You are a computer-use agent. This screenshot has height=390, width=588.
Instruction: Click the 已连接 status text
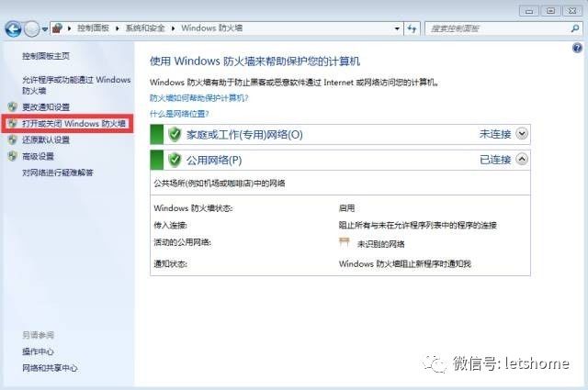tap(495, 160)
